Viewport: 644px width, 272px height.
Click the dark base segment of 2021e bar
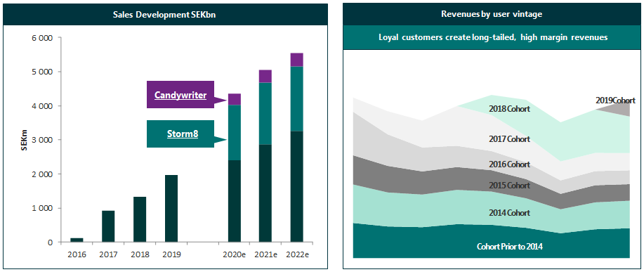click(x=265, y=193)
